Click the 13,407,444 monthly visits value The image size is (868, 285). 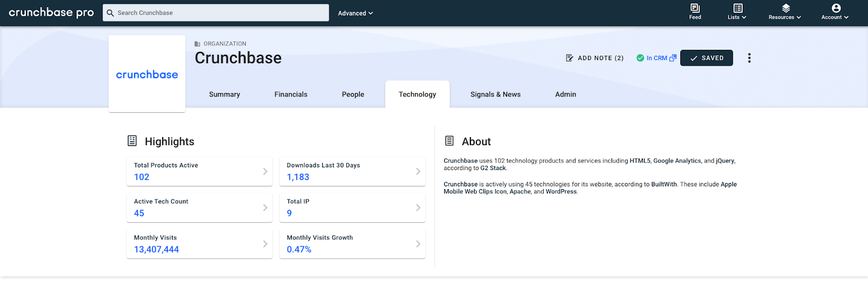coord(156,250)
